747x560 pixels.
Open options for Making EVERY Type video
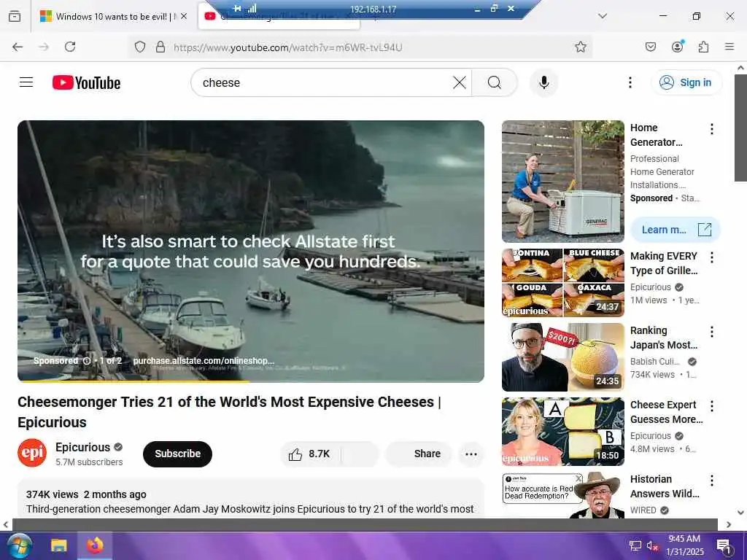coord(712,257)
